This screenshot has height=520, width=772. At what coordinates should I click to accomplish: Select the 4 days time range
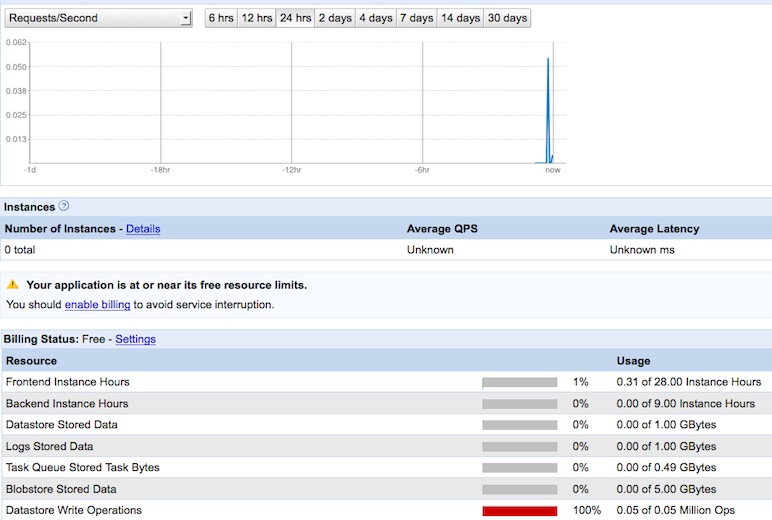click(x=376, y=18)
